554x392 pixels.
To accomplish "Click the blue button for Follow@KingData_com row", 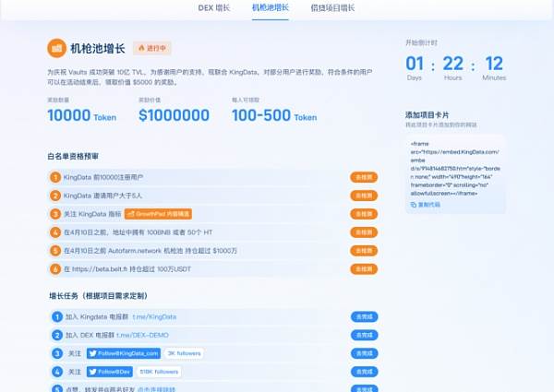I will coord(365,353).
